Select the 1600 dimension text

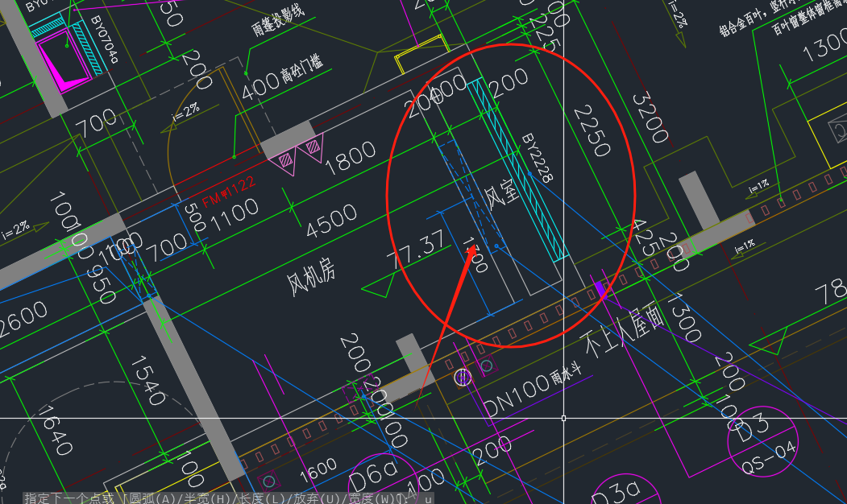(318, 470)
